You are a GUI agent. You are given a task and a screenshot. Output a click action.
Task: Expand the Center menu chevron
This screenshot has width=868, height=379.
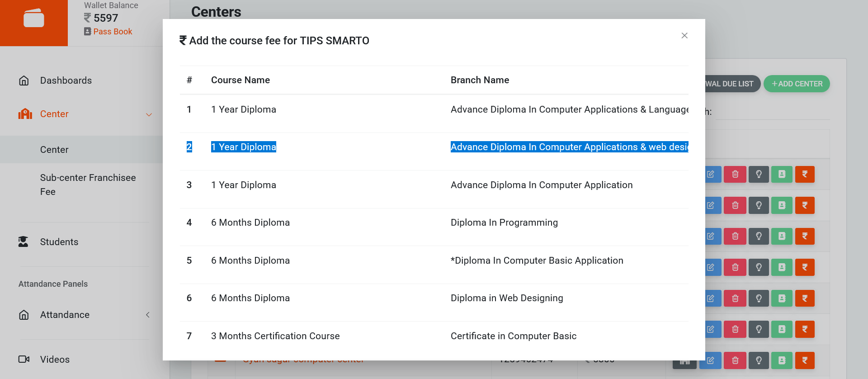[149, 114]
